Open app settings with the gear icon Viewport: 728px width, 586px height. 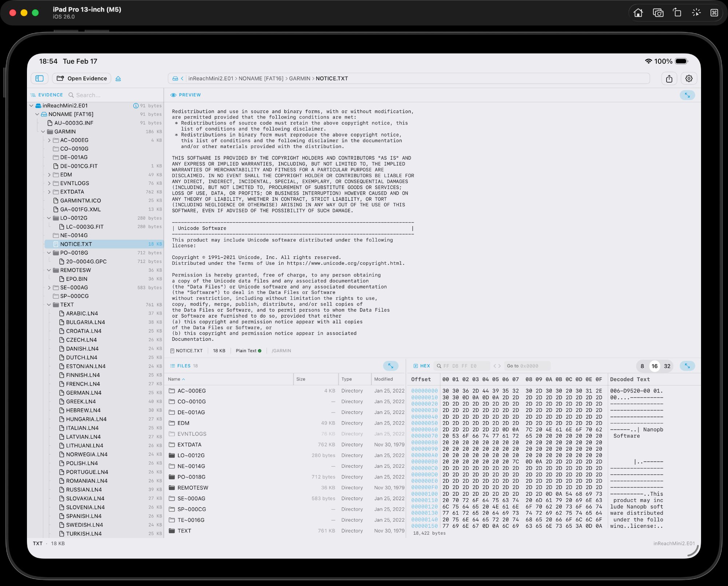pyautogui.click(x=688, y=78)
